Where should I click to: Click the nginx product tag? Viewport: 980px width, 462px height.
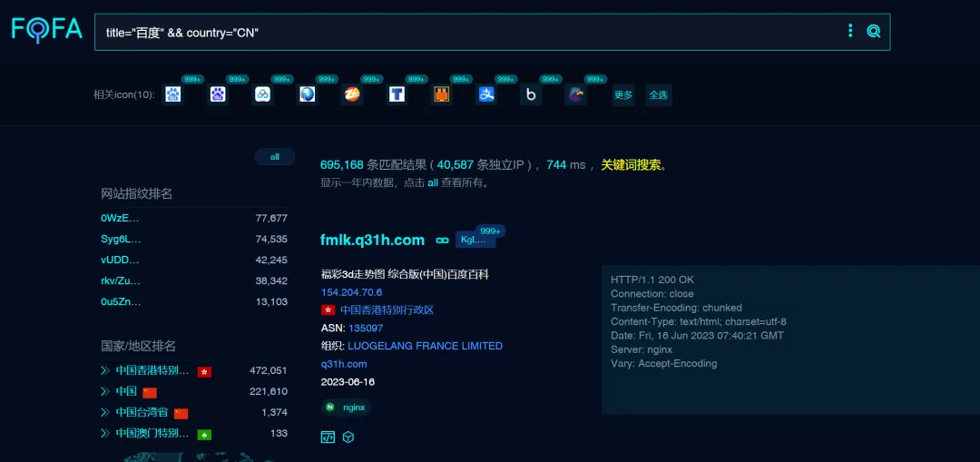coord(347,408)
